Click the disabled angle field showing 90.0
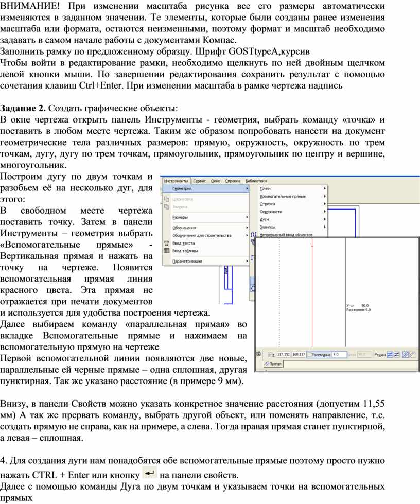The width and height of the screenshot is (420, 504). coord(364,355)
